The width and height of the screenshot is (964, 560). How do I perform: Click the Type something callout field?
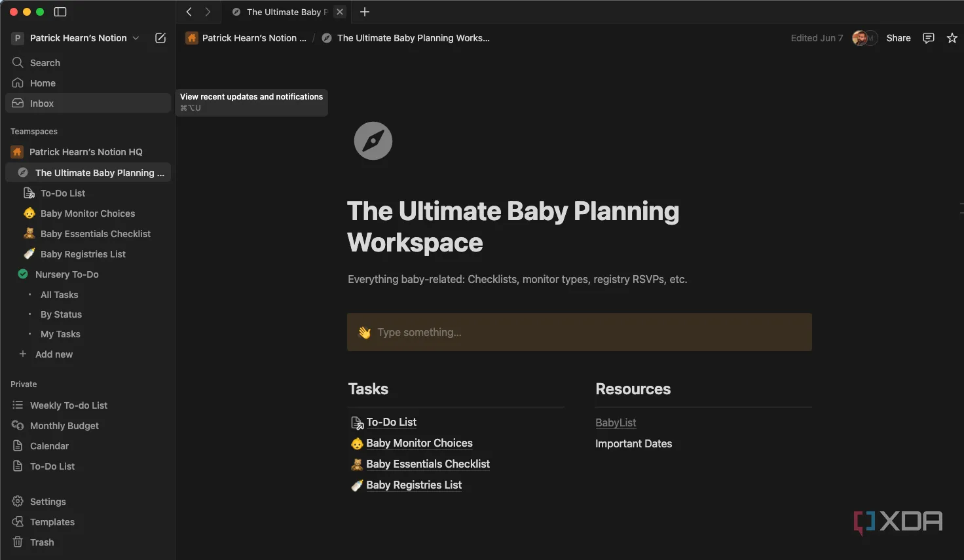point(580,332)
